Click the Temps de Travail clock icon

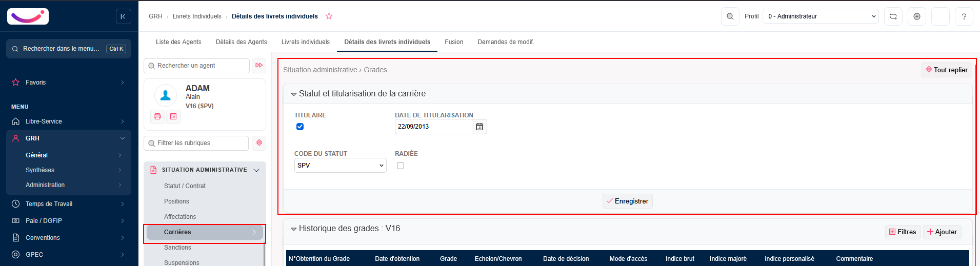coord(16,204)
